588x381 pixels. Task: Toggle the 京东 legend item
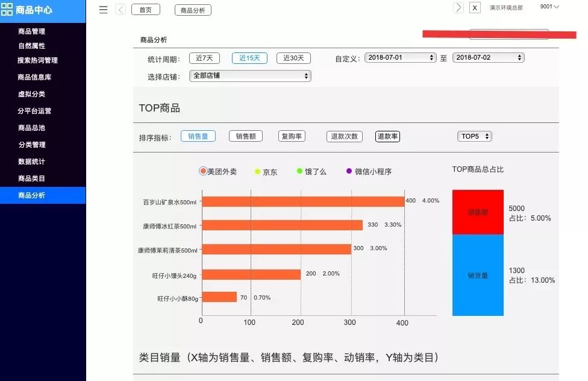(x=266, y=172)
